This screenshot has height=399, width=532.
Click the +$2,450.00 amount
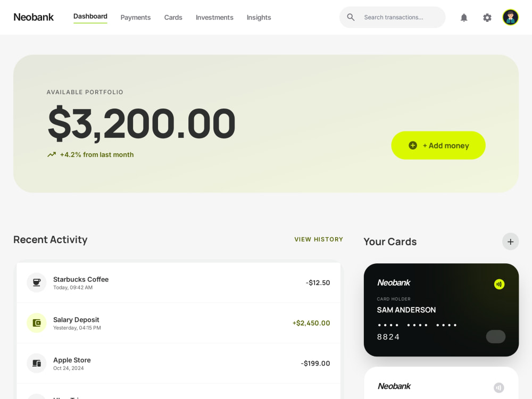(311, 323)
